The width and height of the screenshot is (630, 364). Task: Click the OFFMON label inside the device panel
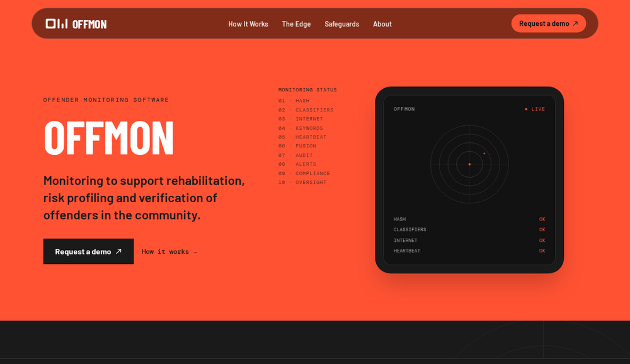click(404, 109)
